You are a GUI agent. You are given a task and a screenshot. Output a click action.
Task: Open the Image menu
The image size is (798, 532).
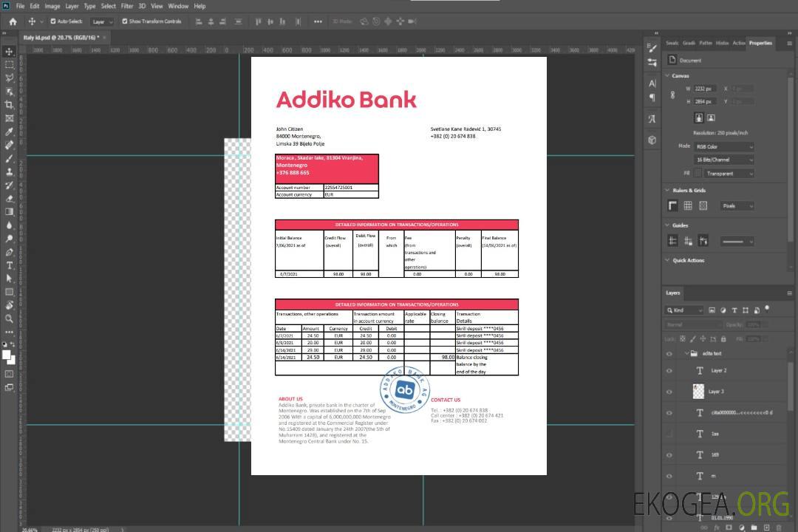click(x=52, y=6)
